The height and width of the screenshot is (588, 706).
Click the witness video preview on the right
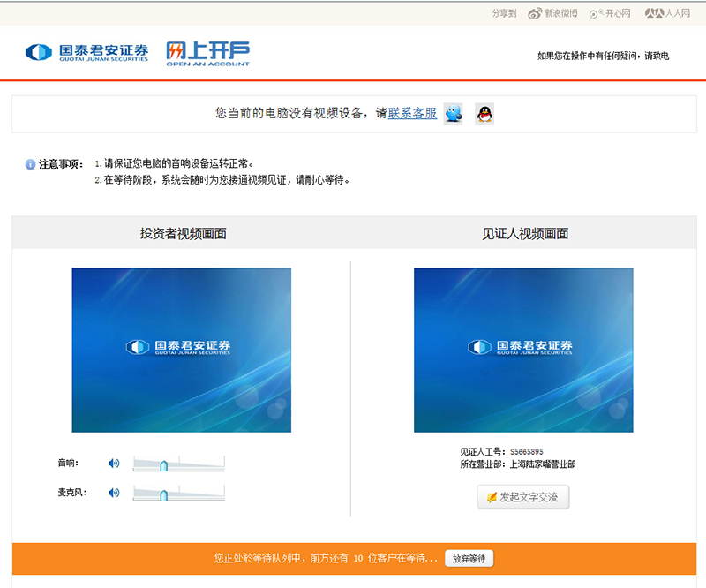[523, 350]
